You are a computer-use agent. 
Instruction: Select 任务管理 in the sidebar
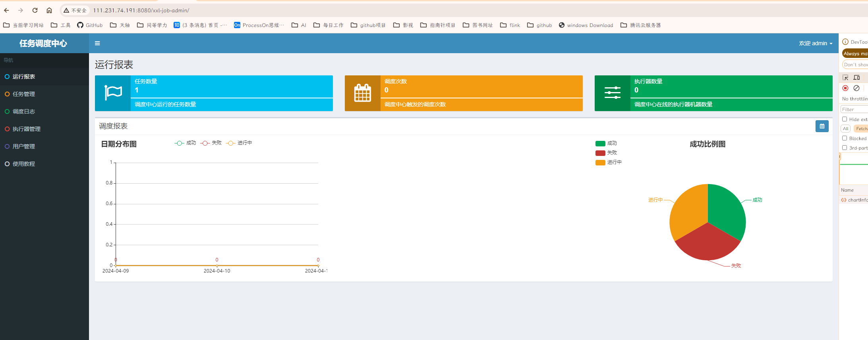coord(44,94)
